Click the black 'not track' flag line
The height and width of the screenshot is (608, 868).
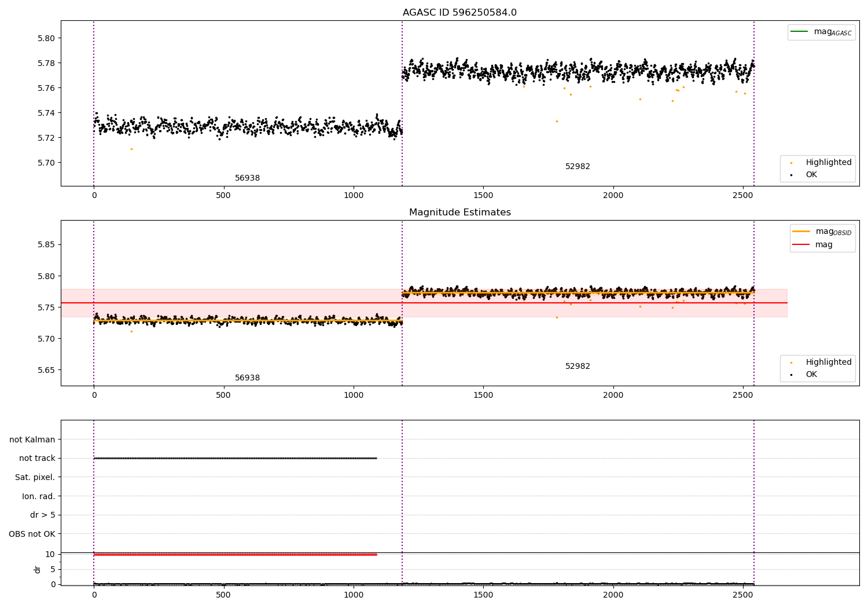pos(235,458)
